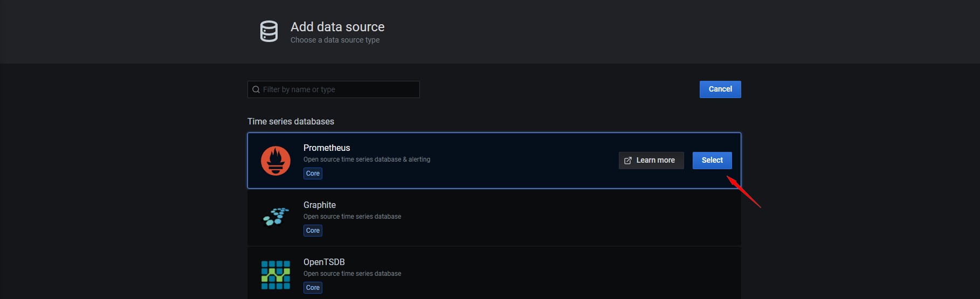Click the Choose a data source type subtitle
The width and height of the screenshot is (980, 299).
click(335, 40)
